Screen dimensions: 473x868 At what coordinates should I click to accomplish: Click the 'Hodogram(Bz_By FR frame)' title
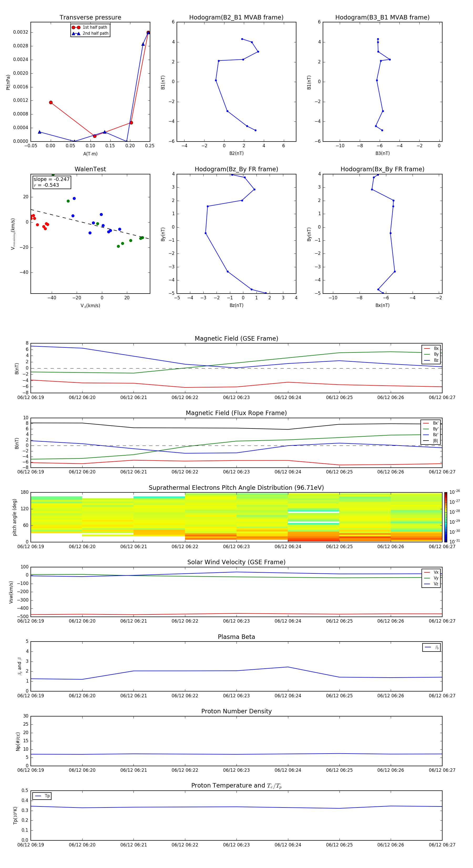[x=236, y=169]
